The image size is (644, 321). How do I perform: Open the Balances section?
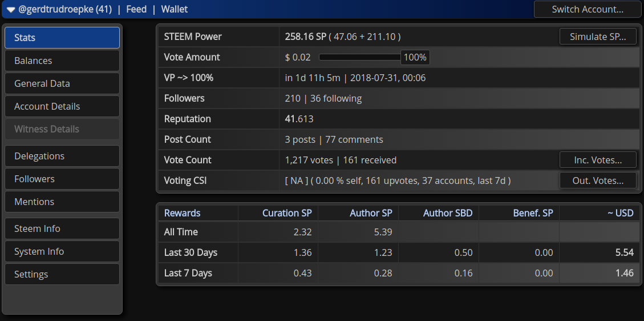coord(62,61)
